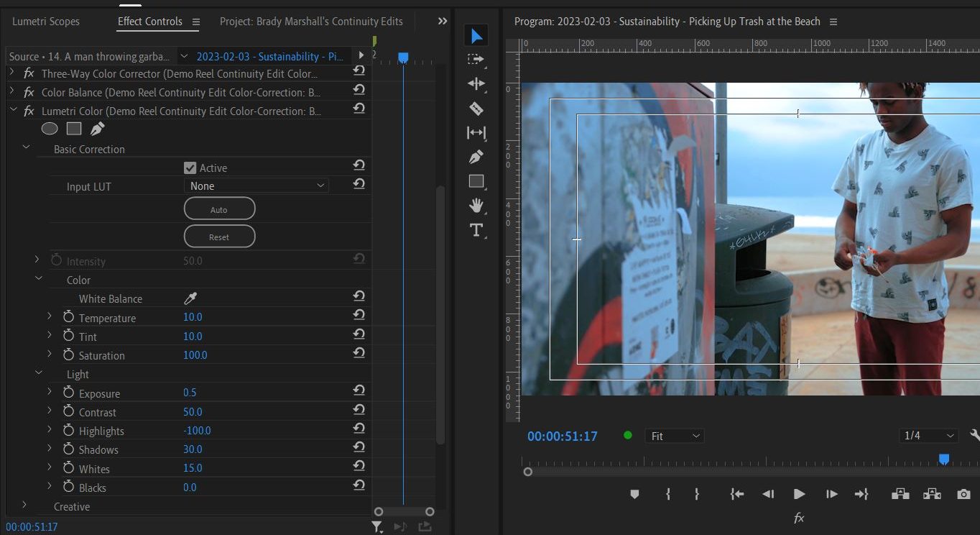Viewport: 980px width, 535px height.
Task: Select the Effect Controls tab
Action: coord(150,22)
